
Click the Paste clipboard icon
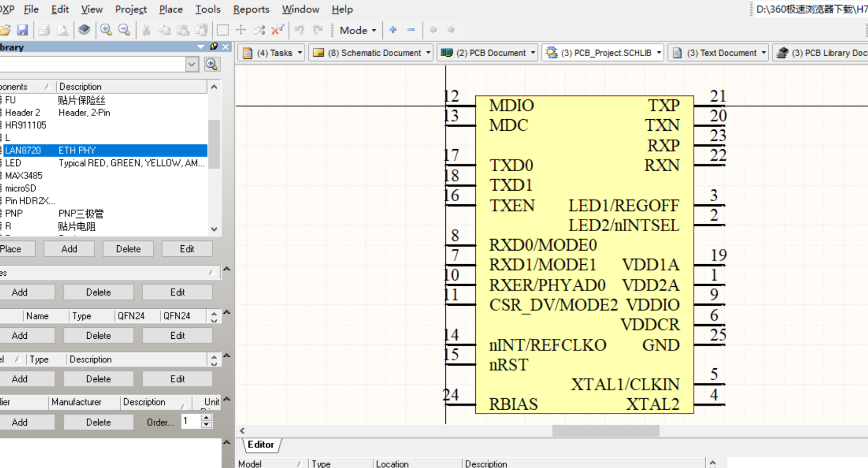coord(183,30)
